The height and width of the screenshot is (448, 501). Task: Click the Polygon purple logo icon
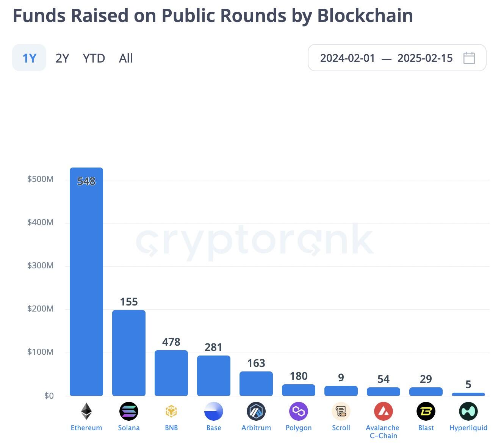(x=299, y=411)
